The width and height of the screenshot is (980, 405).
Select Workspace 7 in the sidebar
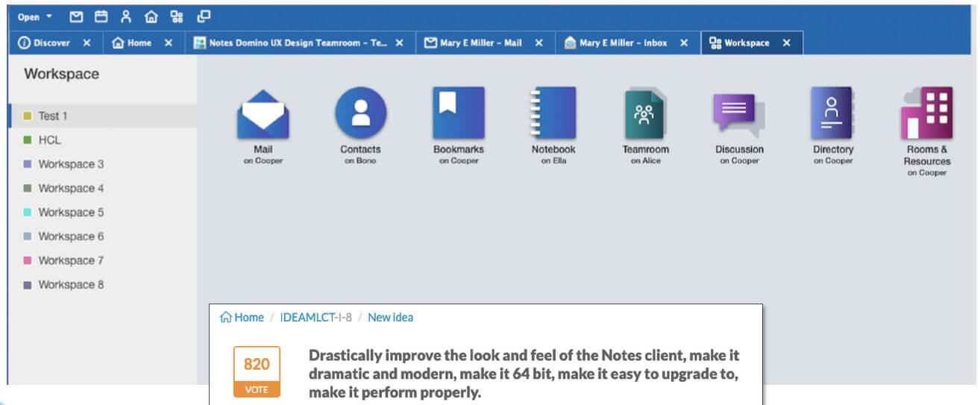pyautogui.click(x=102, y=260)
